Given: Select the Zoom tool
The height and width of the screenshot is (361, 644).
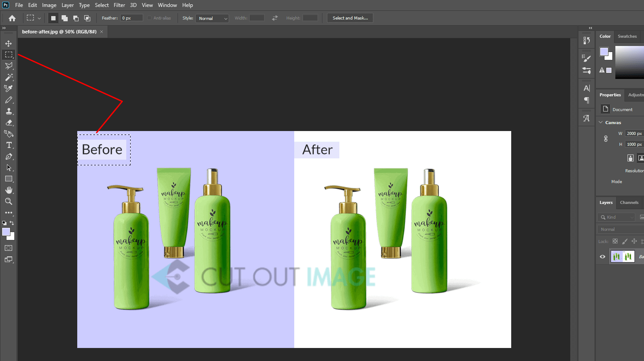Looking at the screenshot, I should [x=9, y=201].
